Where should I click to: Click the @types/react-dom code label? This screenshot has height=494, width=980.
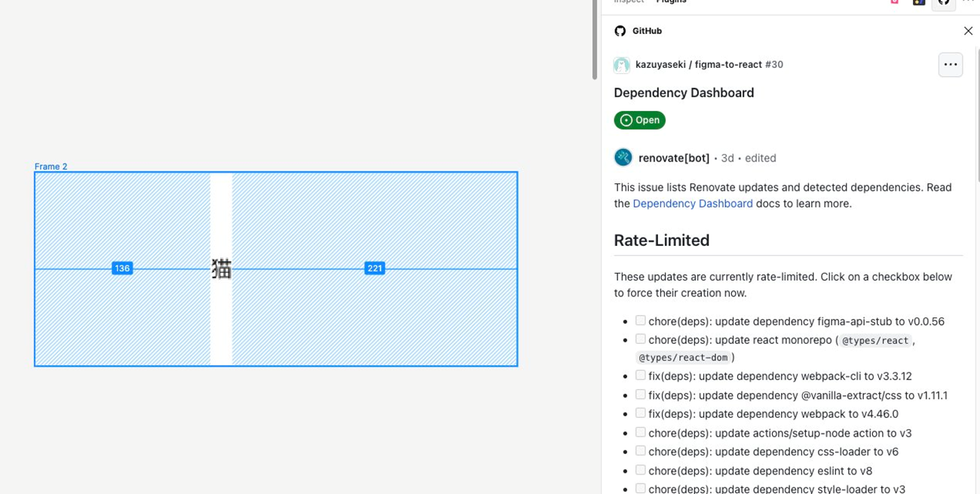(x=682, y=357)
